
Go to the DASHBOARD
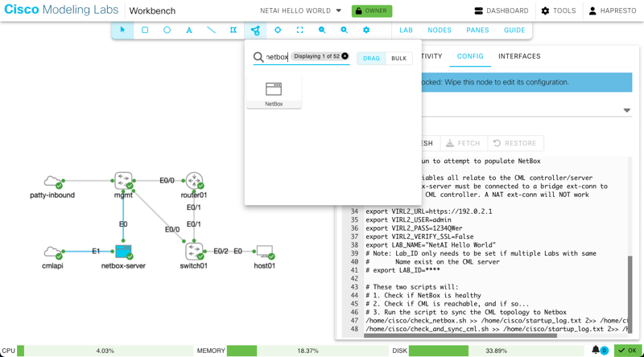(501, 11)
